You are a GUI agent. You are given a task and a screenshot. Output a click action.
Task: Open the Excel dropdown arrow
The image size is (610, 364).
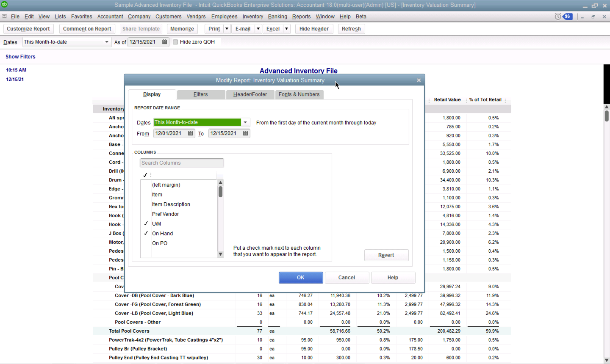tap(287, 29)
